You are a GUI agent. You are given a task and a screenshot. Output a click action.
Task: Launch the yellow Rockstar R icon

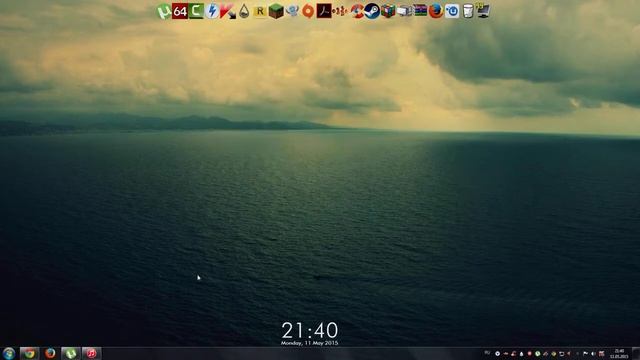[260, 11]
